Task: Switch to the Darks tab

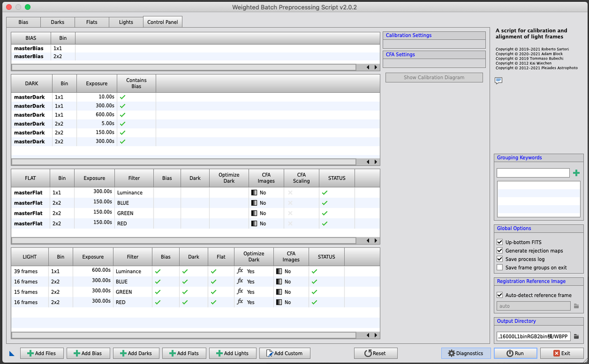Action: pos(57,22)
